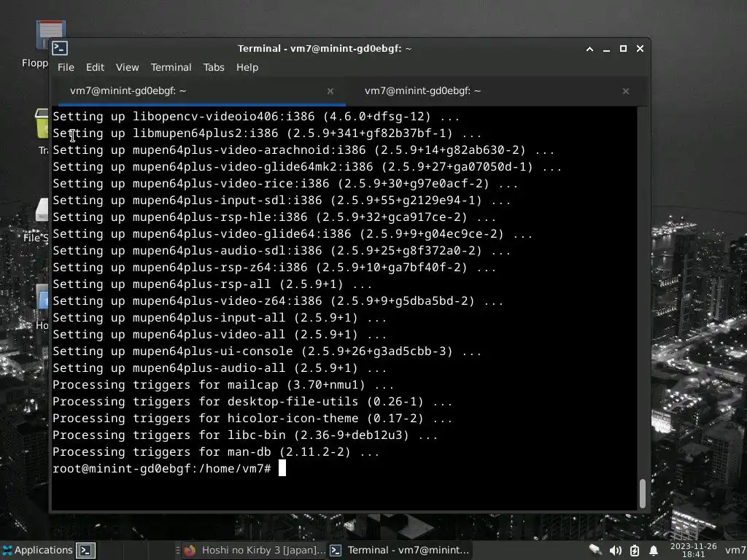Click the 'mupen64plus-rsp-all' output line
Viewport: 747px width, 560px height.
[x=212, y=284]
